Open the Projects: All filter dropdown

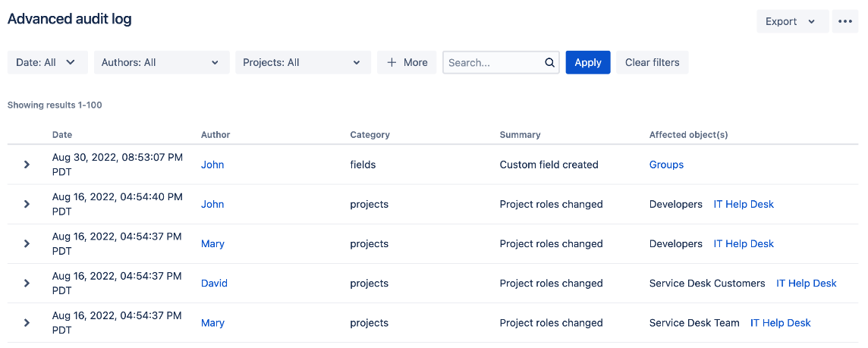[303, 62]
